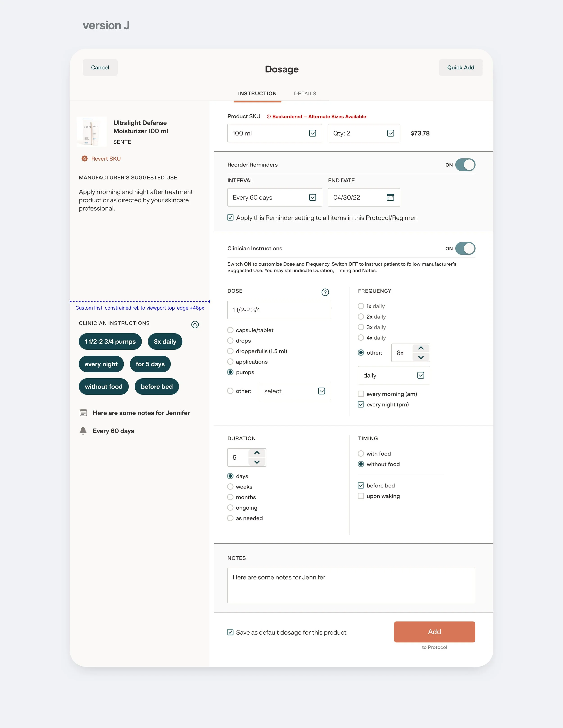563x728 pixels.
Task: Select the drops dose radio button
Action: pyautogui.click(x=230, y=341)
